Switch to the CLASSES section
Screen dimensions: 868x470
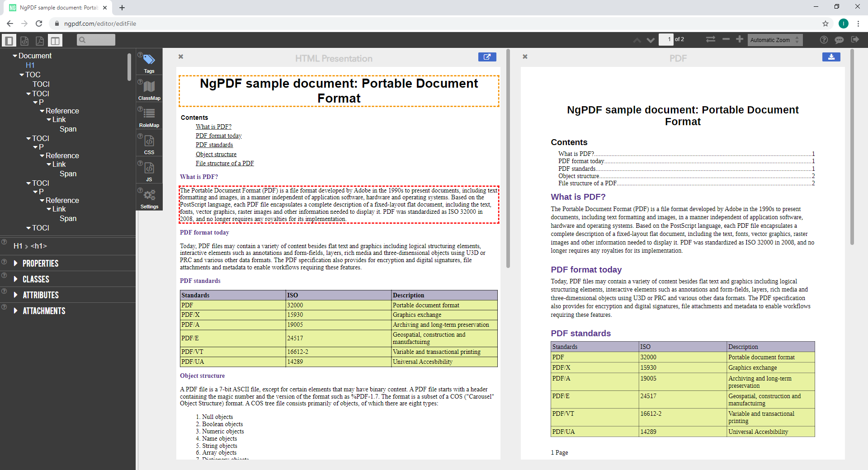click(x=36, y=279)
